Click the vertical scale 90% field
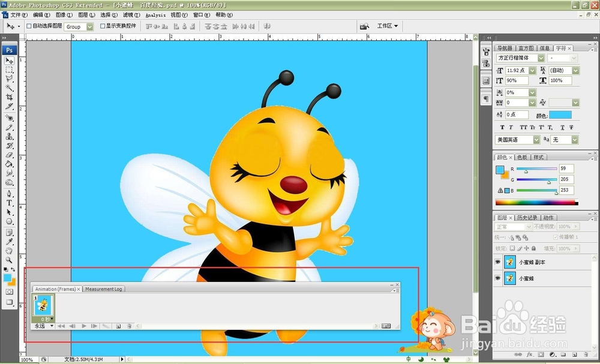 [x=517, y=81]
